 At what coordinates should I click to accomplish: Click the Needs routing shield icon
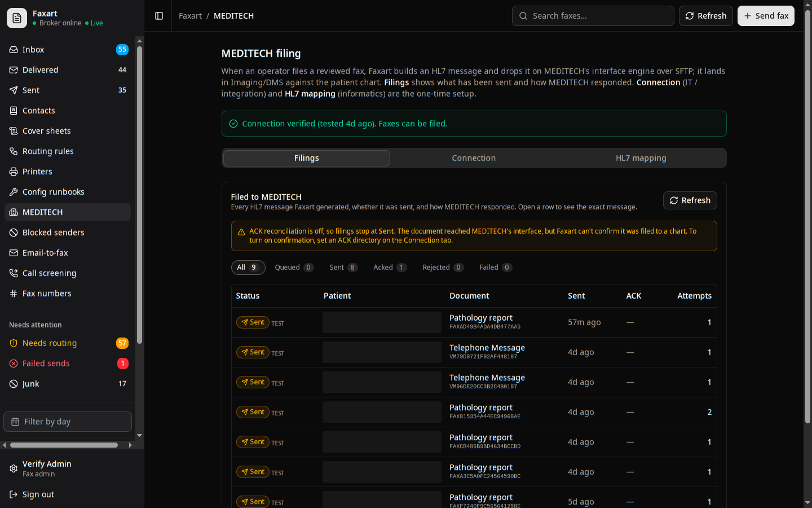tap(14, 343)
